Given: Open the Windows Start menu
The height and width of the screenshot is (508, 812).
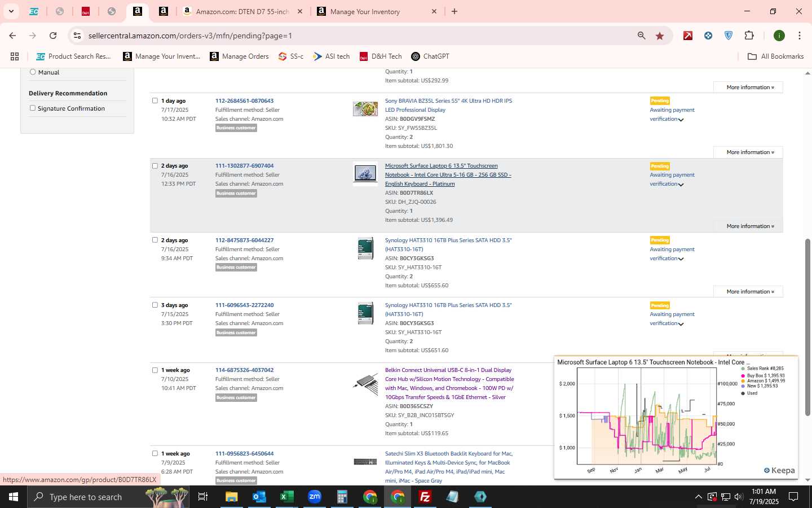Looking at the screenshot, I should pyautogui.click(x=14, y=497).
